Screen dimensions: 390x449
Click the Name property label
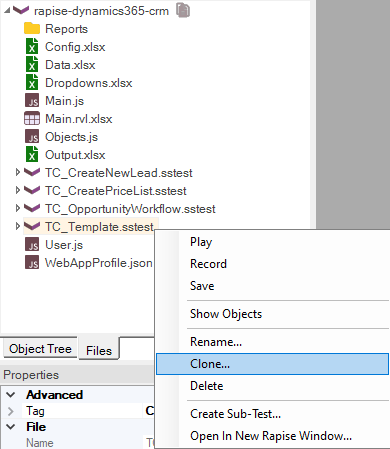(x=40, y=443)
